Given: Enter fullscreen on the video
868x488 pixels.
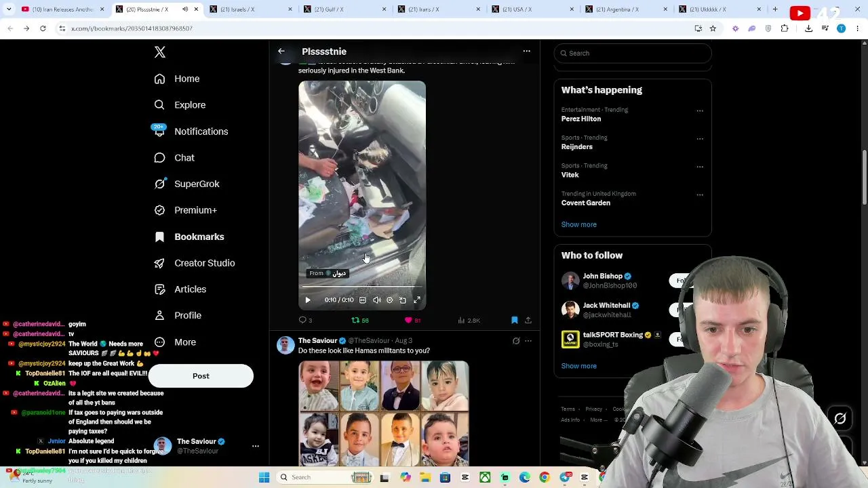Looking at the screenshot, I should (x=417, y=300).
